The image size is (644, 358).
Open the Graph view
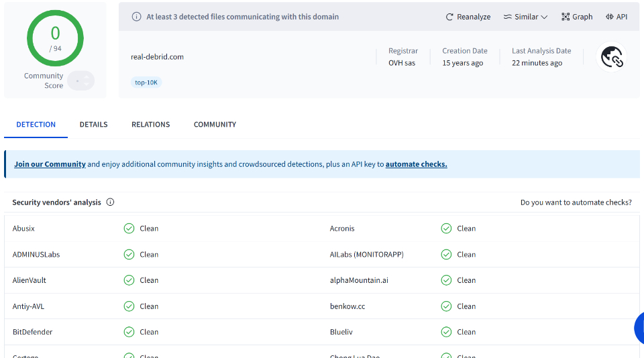[x=577, y=17]
